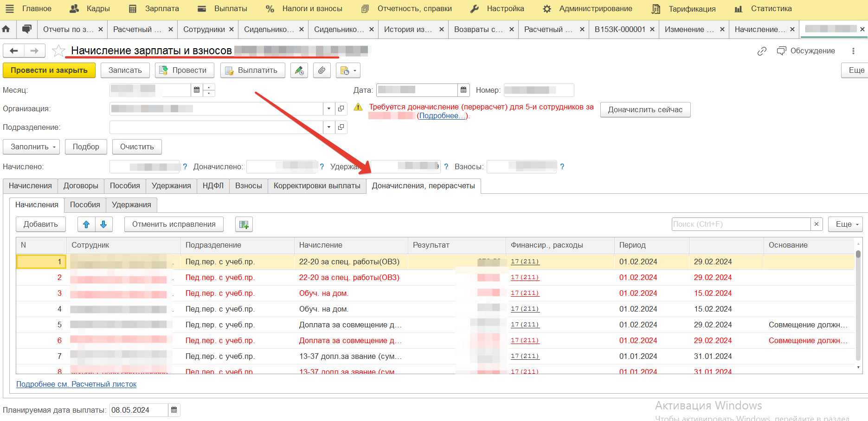Move row up with blue arrow
The image size is (868, 421).
point(86,224)
